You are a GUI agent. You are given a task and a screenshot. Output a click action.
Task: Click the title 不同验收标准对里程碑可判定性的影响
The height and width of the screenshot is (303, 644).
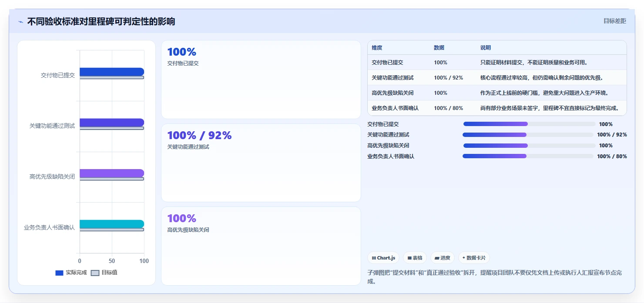click(x=101, y=21)
